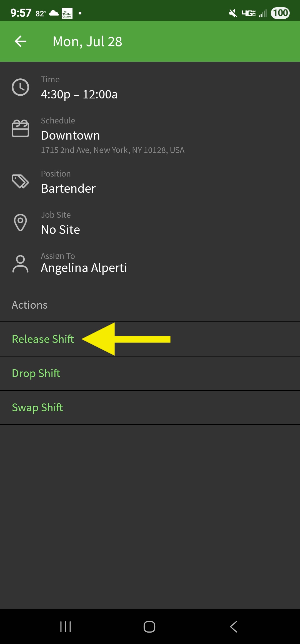Tap the Mon, Jul 28 header title
300x644 pixels.
pos(87,41)
